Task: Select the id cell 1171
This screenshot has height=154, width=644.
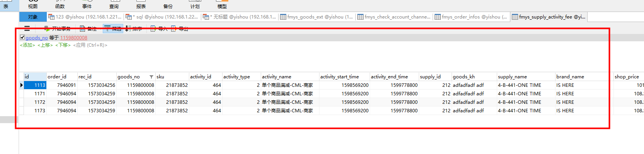Action: coord(35,93)
